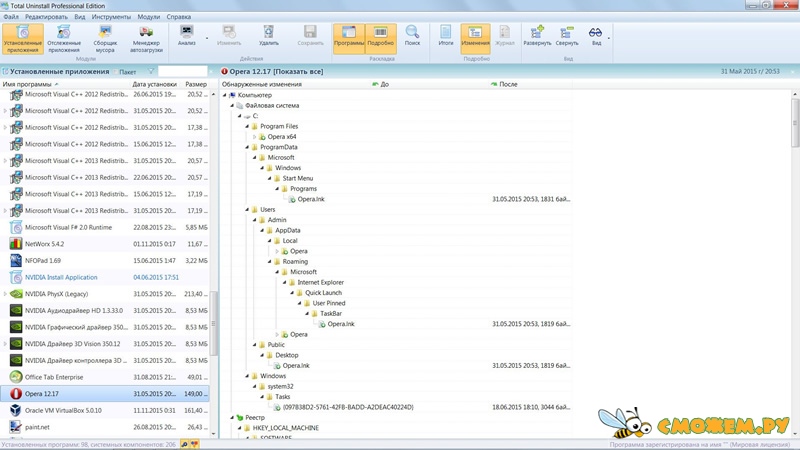Screen dimensions: 800x450
Task: Click Развернуть to expand the tree
Action: (x=537, y=36)
